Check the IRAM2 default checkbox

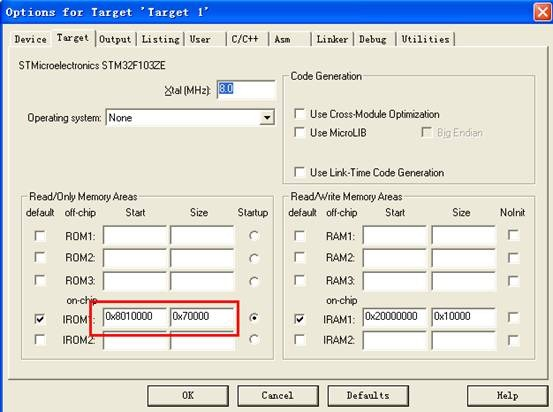tap(299, 340)
